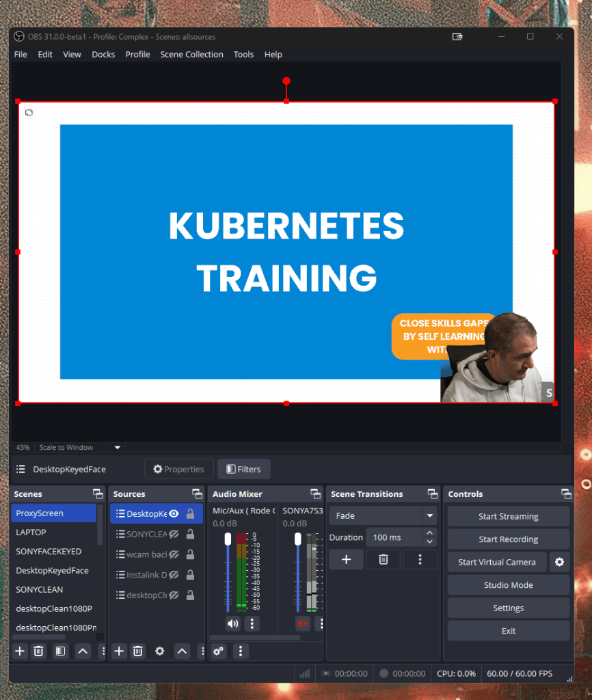
Task: Show the desktopCle source via eye icon
Action: point(174,595)
